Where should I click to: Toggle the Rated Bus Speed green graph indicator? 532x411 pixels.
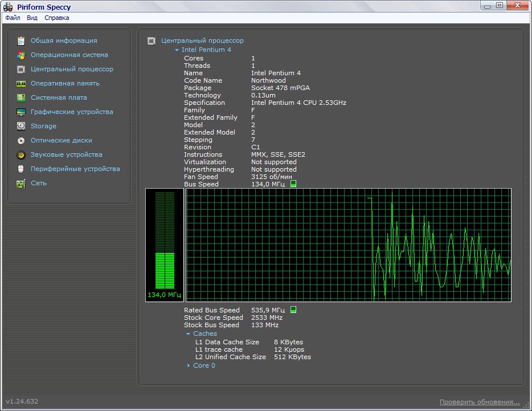pos(293,310)
